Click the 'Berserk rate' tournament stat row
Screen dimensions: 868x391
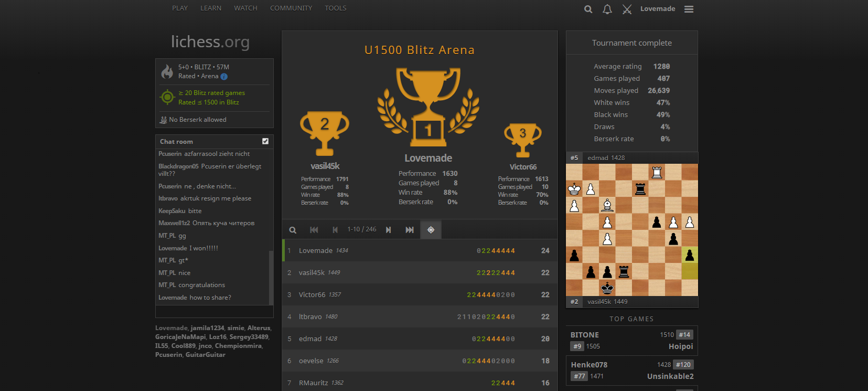click(x=632, y=139)
